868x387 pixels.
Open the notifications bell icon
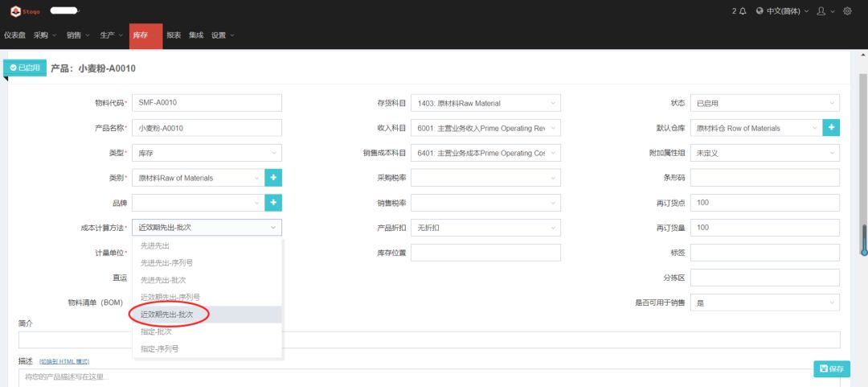click(x=742, y=11)
